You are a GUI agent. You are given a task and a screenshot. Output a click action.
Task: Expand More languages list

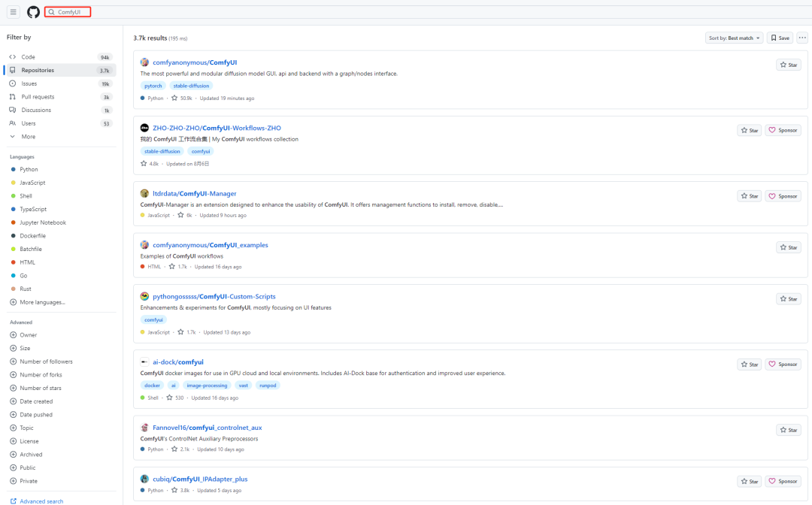click(38, 302)
